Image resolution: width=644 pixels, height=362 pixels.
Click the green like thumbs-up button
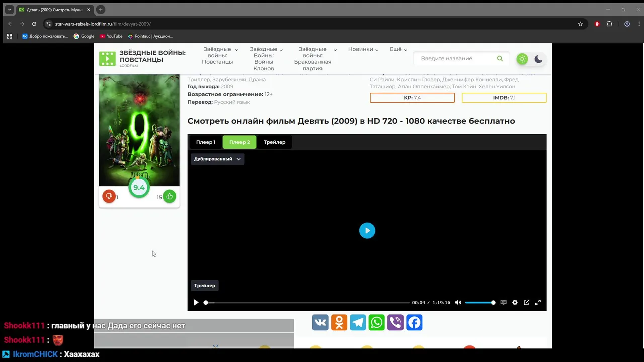pyautogui.click(x=170, y=196)
